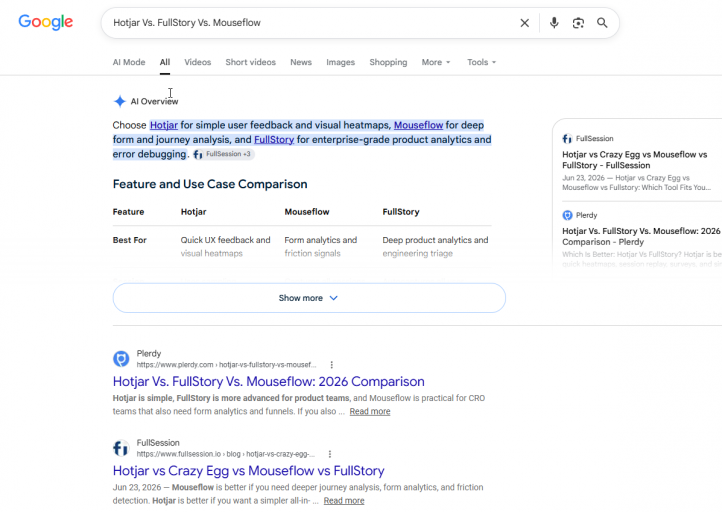The width and height of the screenshot is (722, 512).
Task: Expand the More dropdown
Action: pyautogui.click(x=436, y=62)
